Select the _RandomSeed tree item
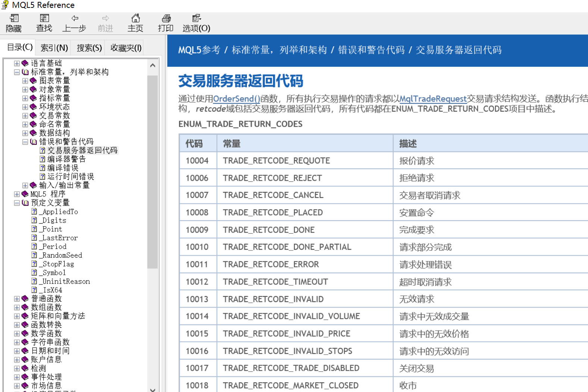Image resolution: width=588 pixels, height=392 pixels. pos(62,255)
